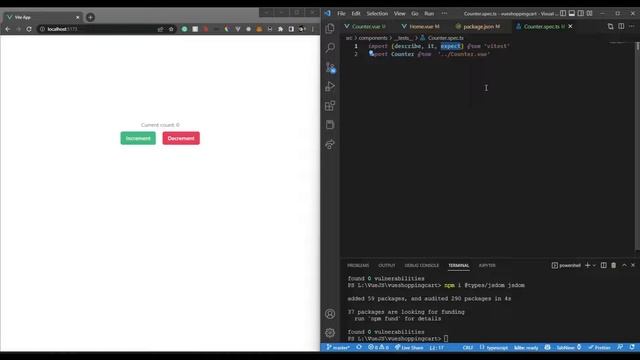Open Customize Layout in the title bar

point(590,13)
